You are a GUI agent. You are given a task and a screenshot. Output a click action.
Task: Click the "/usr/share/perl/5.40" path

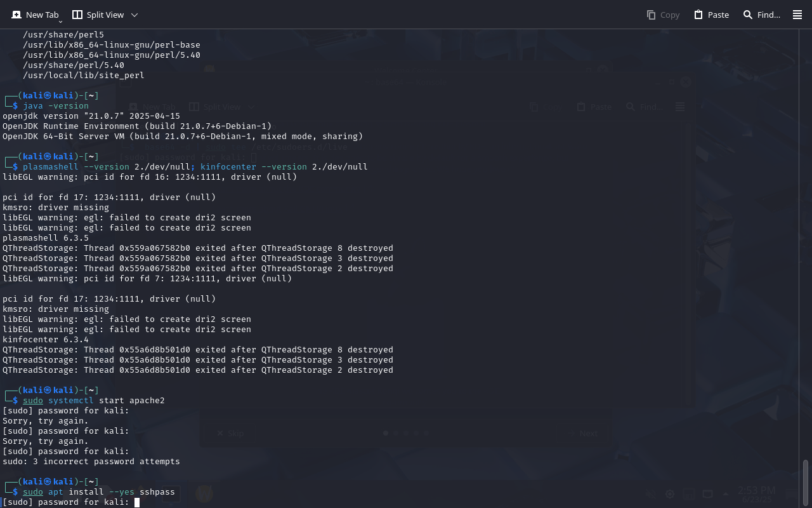click(74, 65)
